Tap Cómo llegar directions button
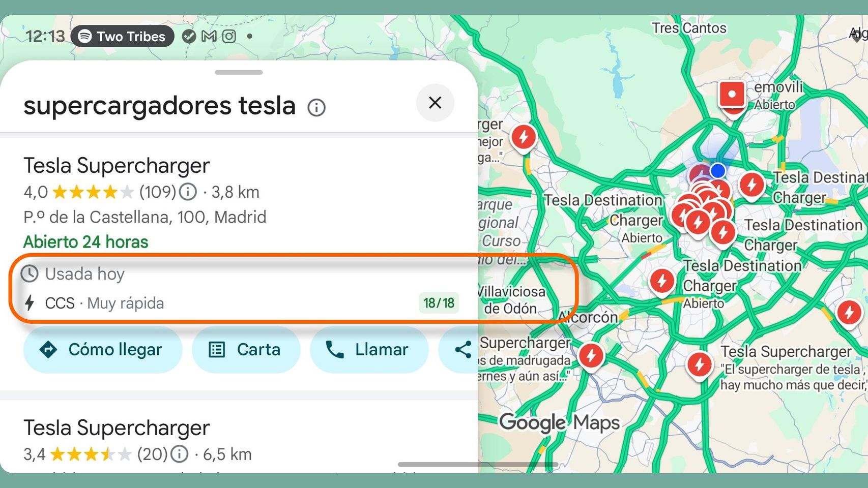This screenshot has height=488, width=868. pyautogui.click(x=103, y=350)
